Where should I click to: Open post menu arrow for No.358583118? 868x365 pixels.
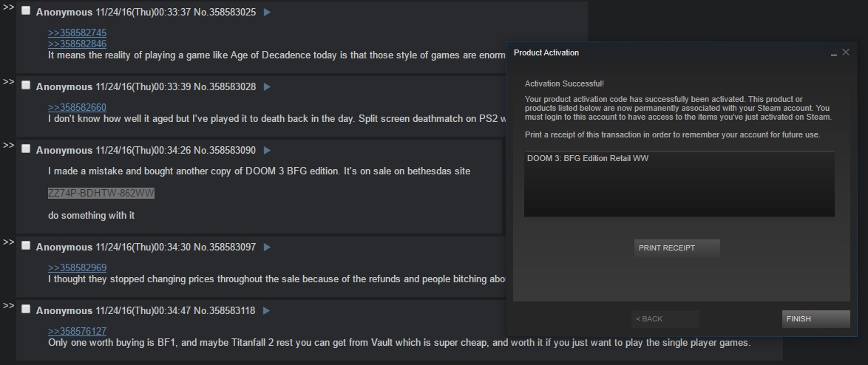(x=267, y=311)
